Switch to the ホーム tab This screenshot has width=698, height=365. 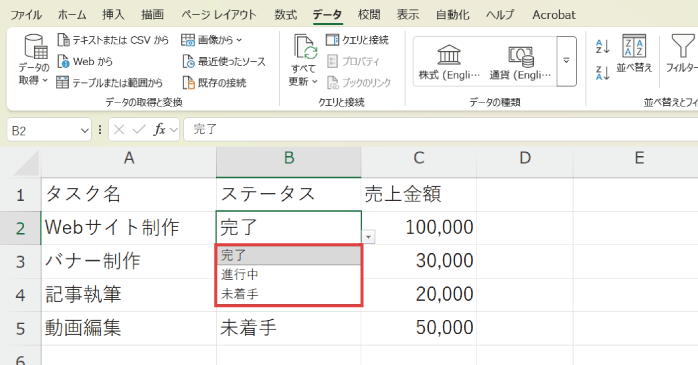pyautogui.click(x=72, y=15)
